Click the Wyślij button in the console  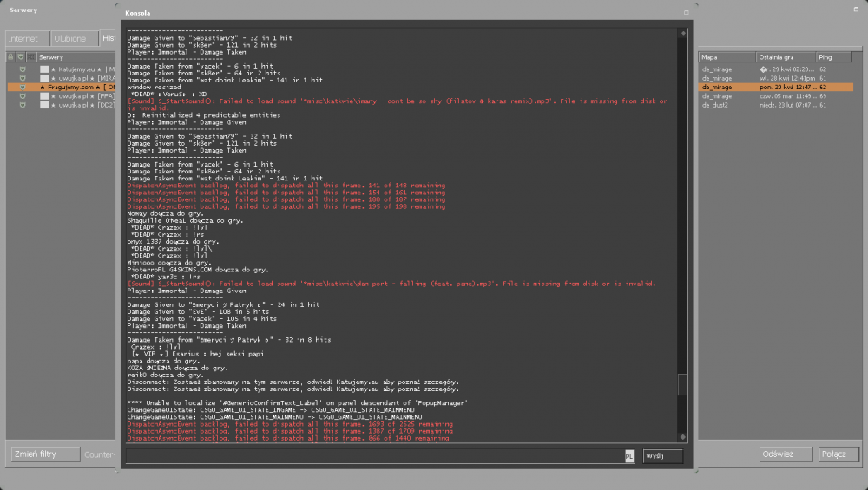coord(662,455)
